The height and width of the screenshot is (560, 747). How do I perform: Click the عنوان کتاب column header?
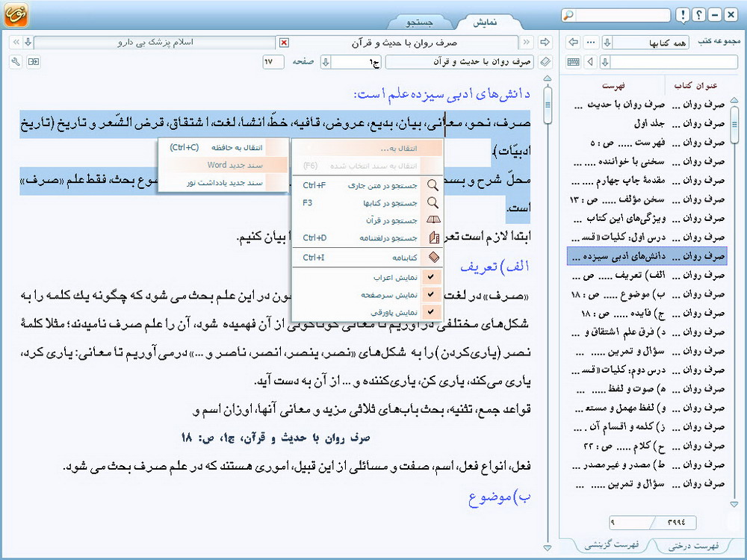point(695,86)
